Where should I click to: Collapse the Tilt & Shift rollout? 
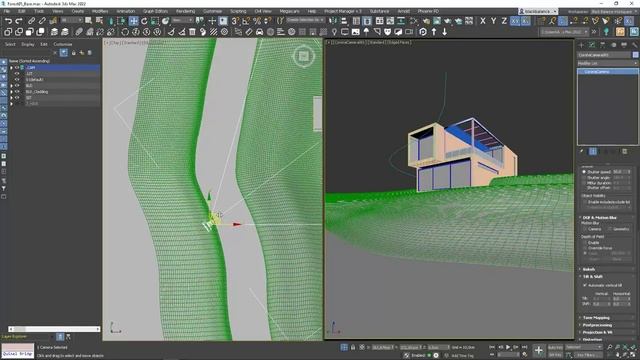pyautogui.click(x=592, y=276)
